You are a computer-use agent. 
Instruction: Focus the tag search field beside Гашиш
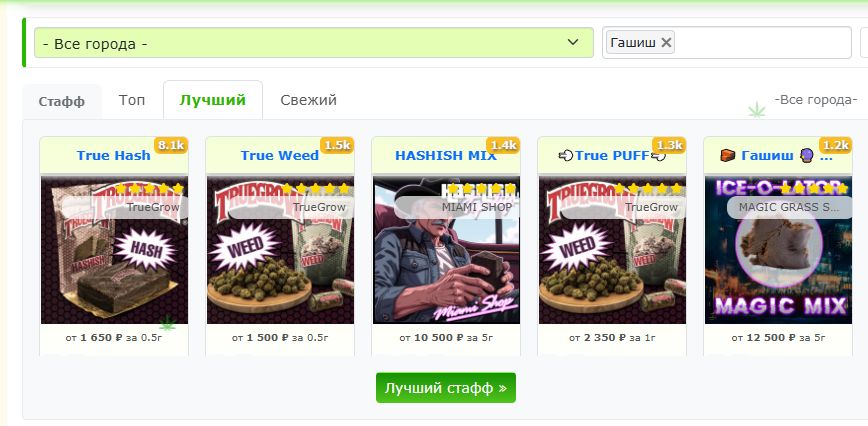(761, 43)
